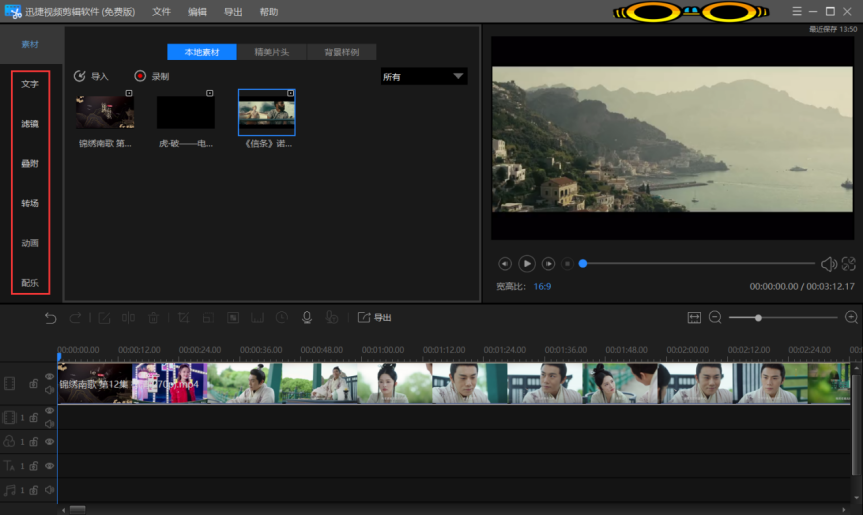Click the freeze frame icon
The image size is (863, 515).
pyautogui.click(x=257, y=318)
